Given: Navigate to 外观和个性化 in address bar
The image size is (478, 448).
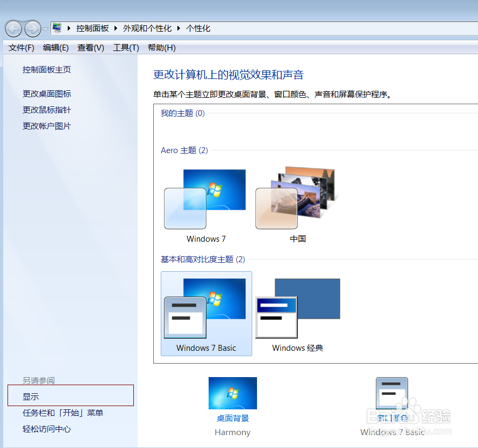Looking at the screenshot, I should point(147,28).
